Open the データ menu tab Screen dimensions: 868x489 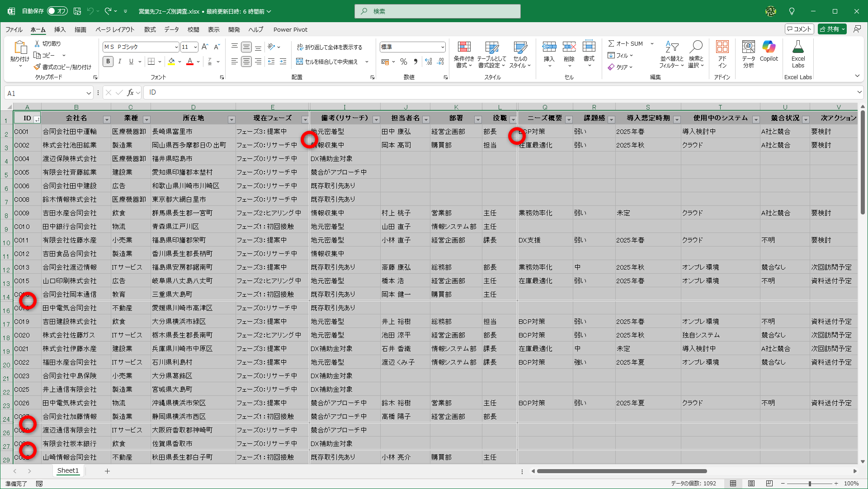tap(172, 29)
